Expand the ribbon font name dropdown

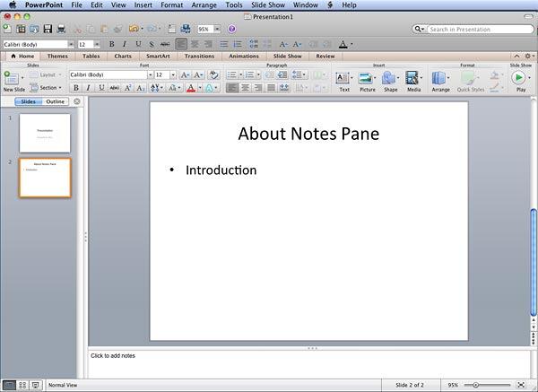coord(148,74)
